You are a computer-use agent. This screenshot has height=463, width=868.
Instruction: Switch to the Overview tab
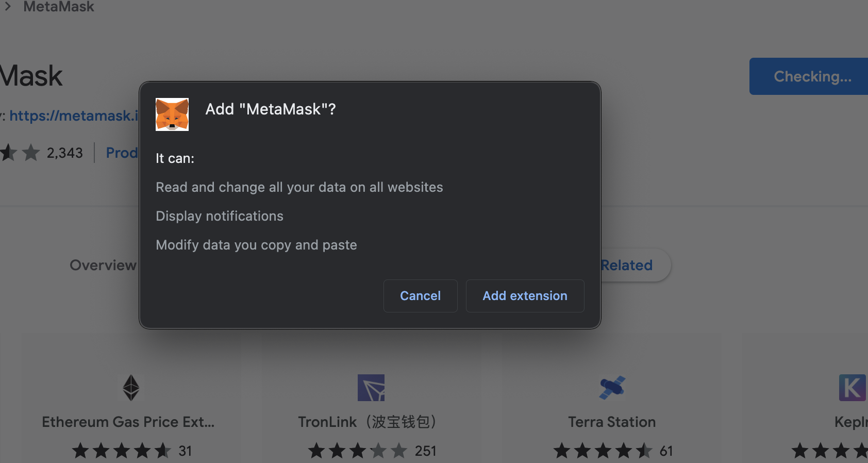(x=103, y=265)
